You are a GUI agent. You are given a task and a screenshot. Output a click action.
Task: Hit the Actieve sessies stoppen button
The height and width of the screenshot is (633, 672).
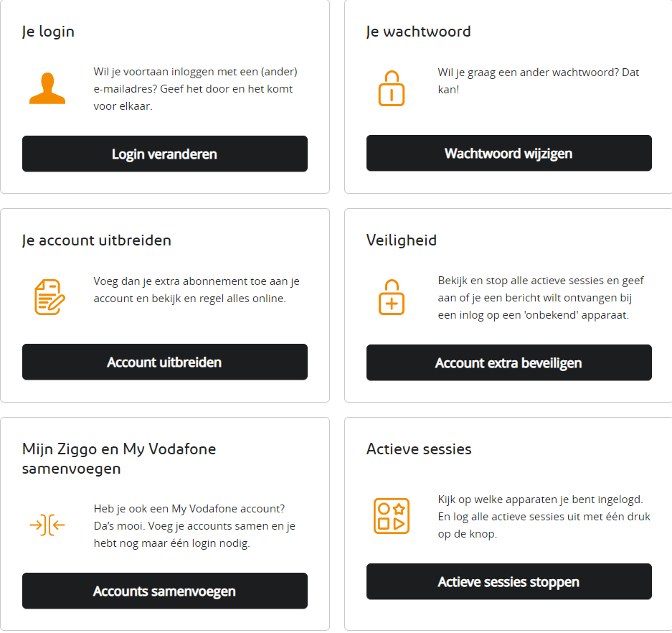click(508, 582)
